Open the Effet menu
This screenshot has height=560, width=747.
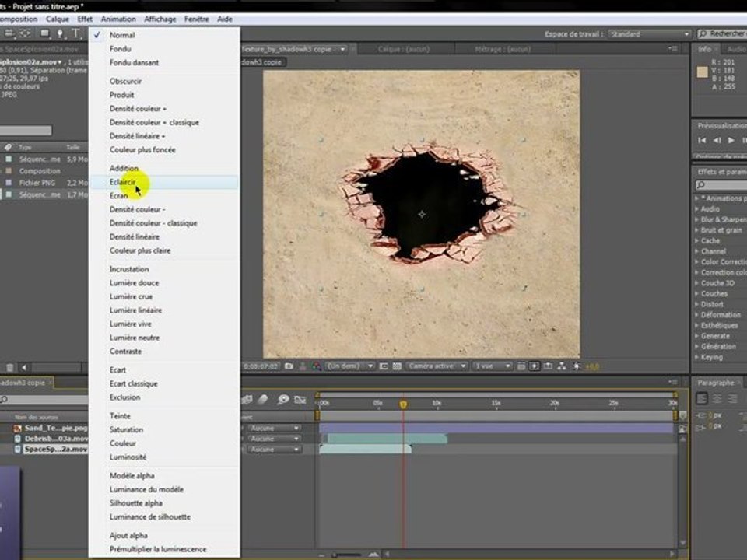pyautogui.click(x=85, y=19)
